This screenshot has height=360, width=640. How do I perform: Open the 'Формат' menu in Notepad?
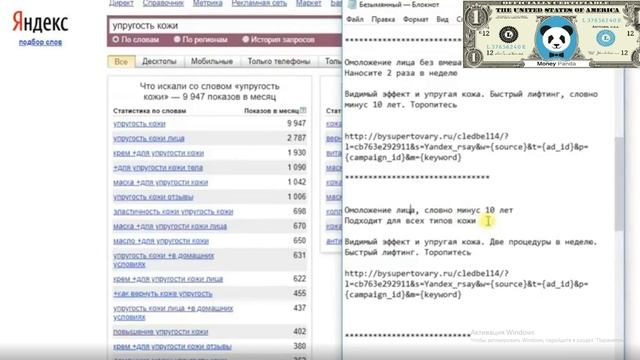(x=416, y=19)
